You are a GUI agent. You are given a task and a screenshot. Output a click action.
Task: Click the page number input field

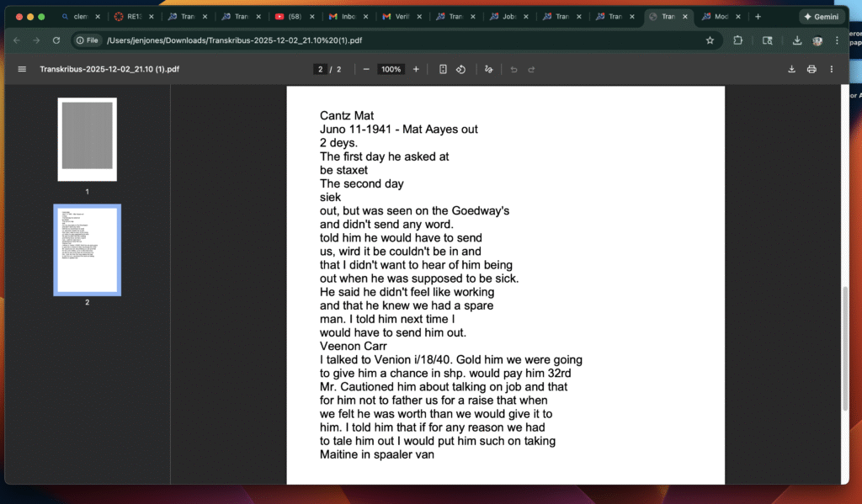pos(320,69)
